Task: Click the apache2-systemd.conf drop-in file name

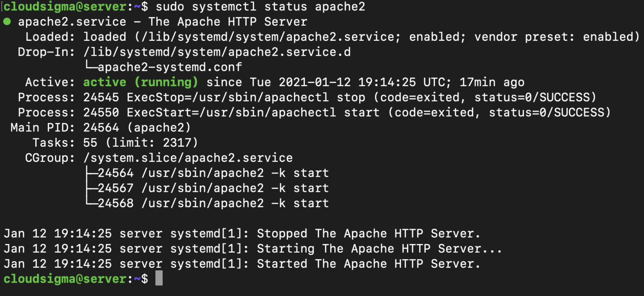Action: (x=170, y=67)
